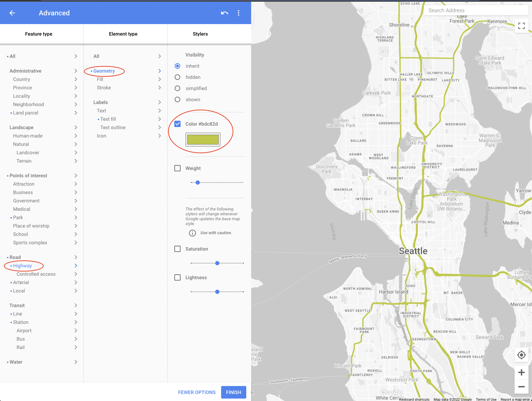Select the hidden visibility option
Screen dimensions: 532x401
click(x=177, y=77)
